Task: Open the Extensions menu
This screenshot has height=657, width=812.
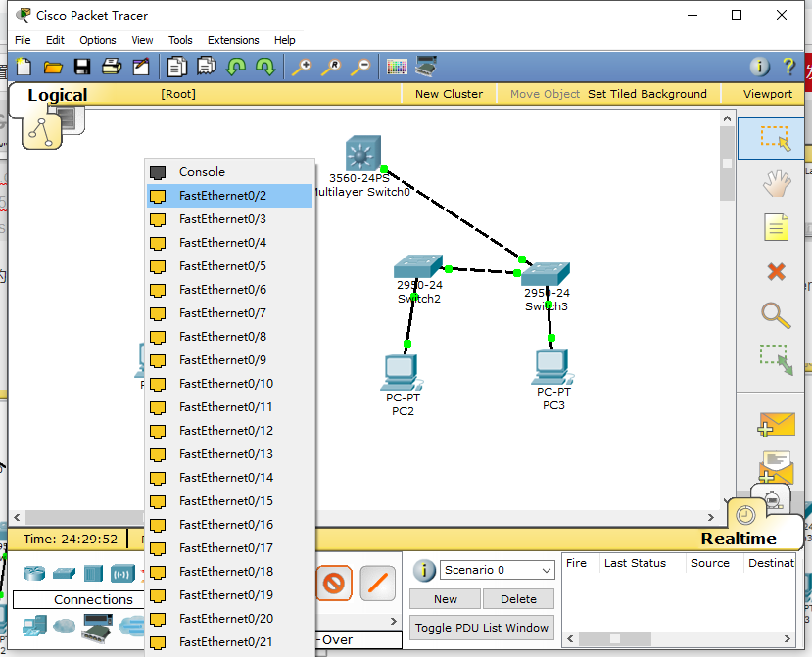Action: click(233, 40)
